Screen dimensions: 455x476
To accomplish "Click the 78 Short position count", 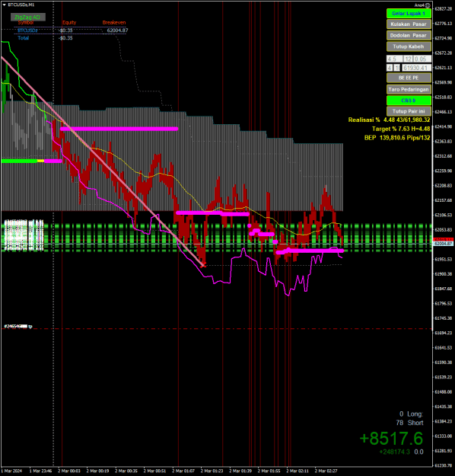I will point(409,423).
